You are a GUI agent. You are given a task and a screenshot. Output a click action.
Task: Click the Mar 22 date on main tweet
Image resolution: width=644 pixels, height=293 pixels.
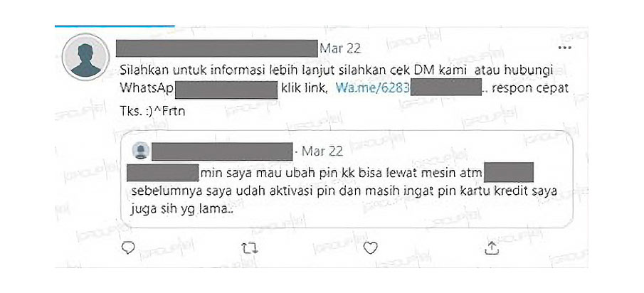(340, 48)
